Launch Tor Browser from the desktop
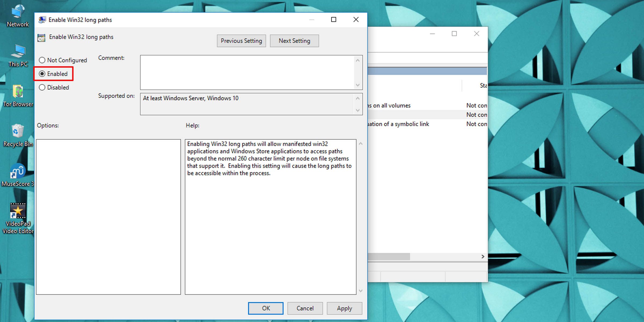 18,93
